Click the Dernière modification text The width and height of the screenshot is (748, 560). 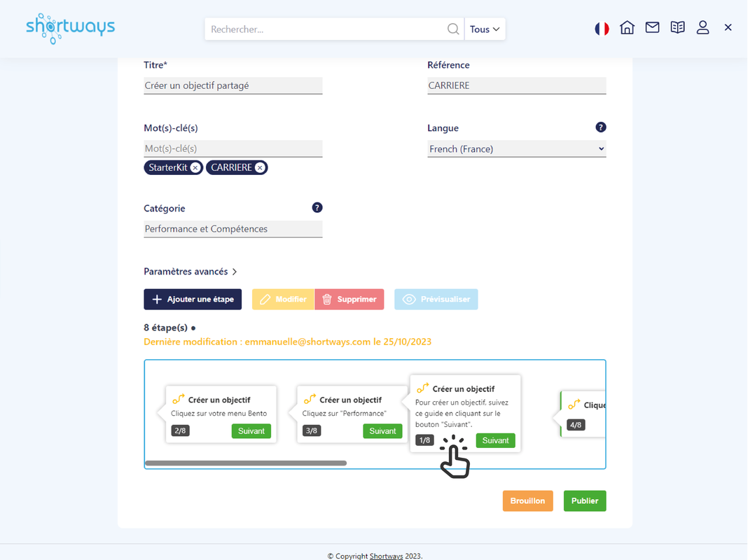click(288, 342)
